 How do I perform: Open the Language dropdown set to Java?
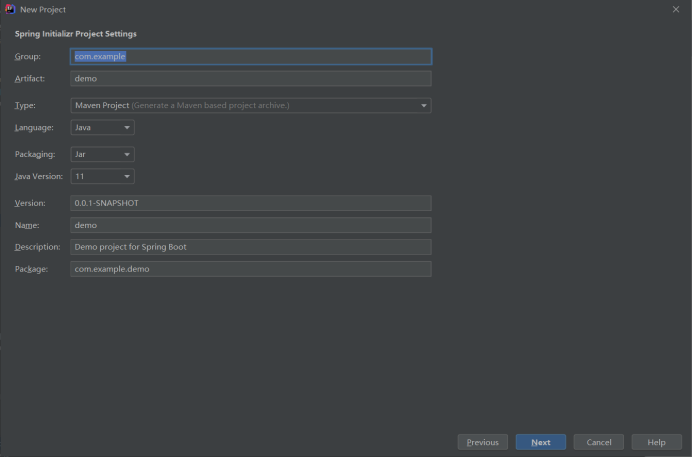pyautogui.click(x=102, y=128)
